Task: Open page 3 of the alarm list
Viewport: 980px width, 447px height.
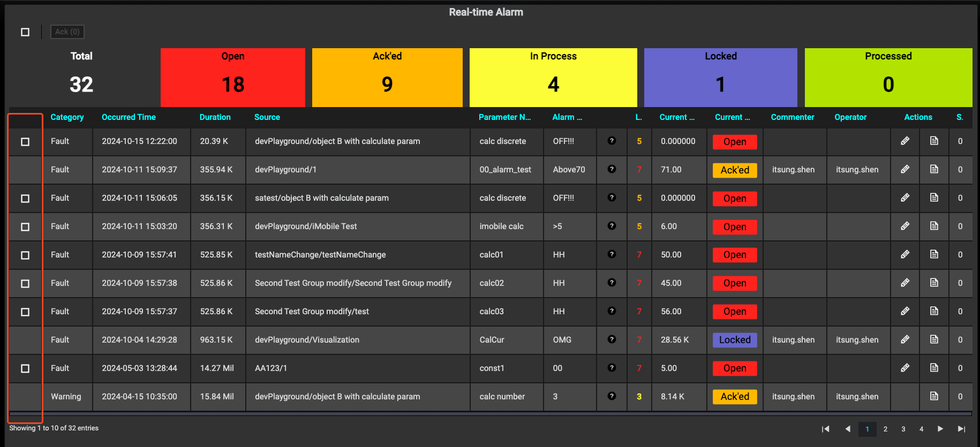Action: click(x=903, y=429)
